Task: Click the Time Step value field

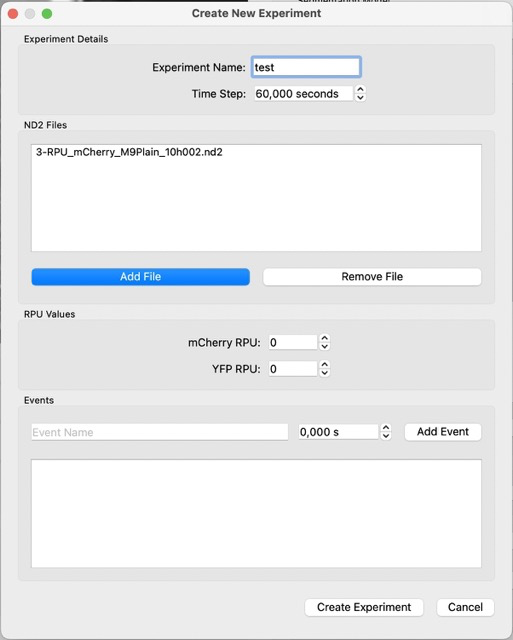Action: pos(303,93)
